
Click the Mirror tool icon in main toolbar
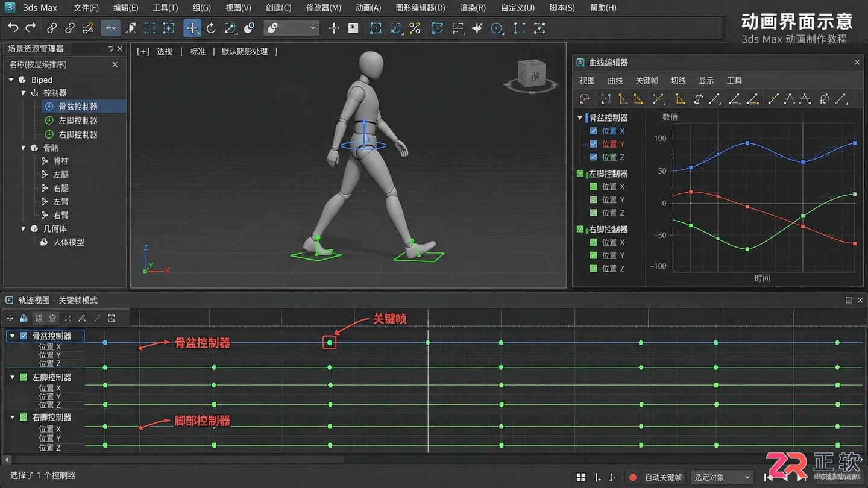tap(438, 28)
